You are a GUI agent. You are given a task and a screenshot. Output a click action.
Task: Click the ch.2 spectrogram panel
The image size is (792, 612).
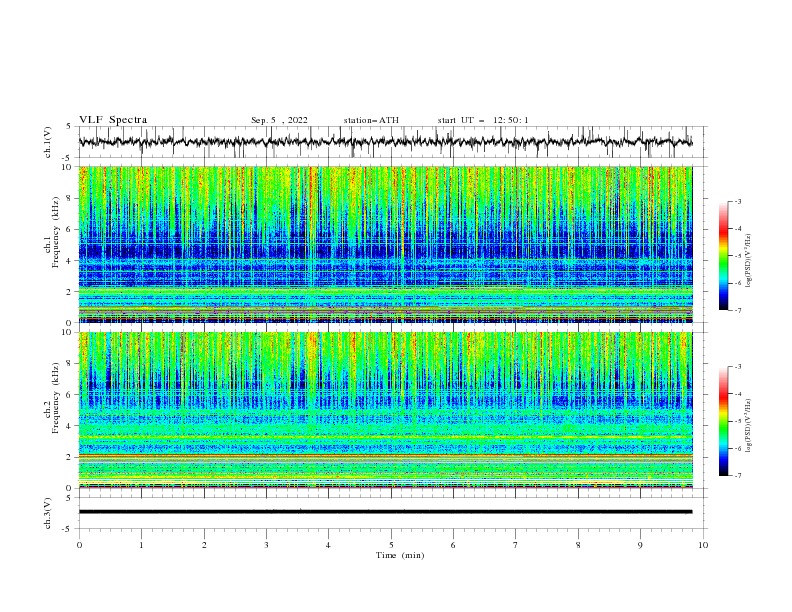click(x=385, y=410)
